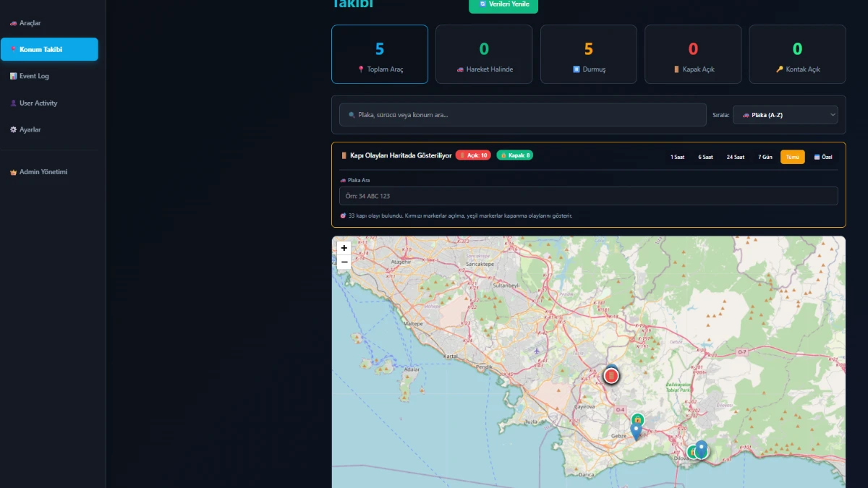Click the Toplam Araç stat card
This screenshot has width=868, height=488.
(x=380, y=54)
